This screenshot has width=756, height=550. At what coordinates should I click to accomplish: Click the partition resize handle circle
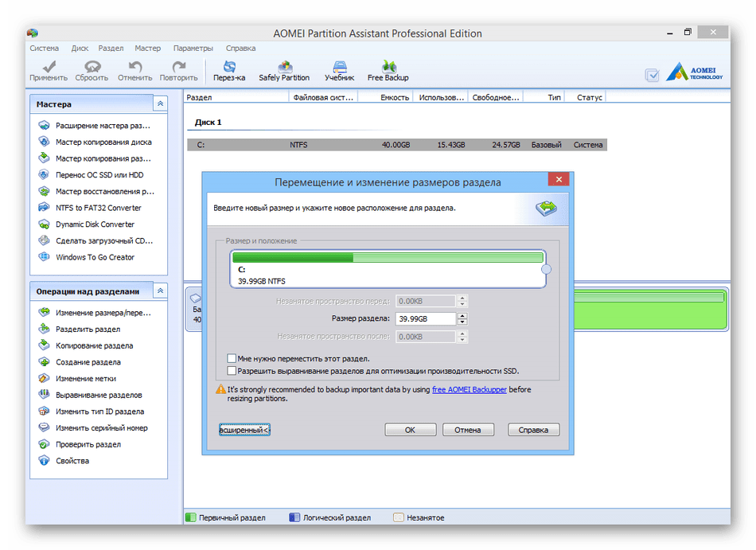pyautogui.click(x=546, y=269)
